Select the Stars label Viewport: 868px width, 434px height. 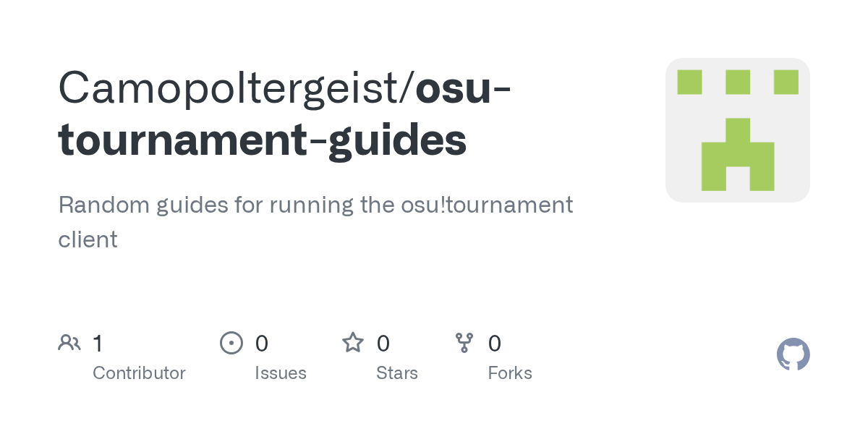coord(397,373)
